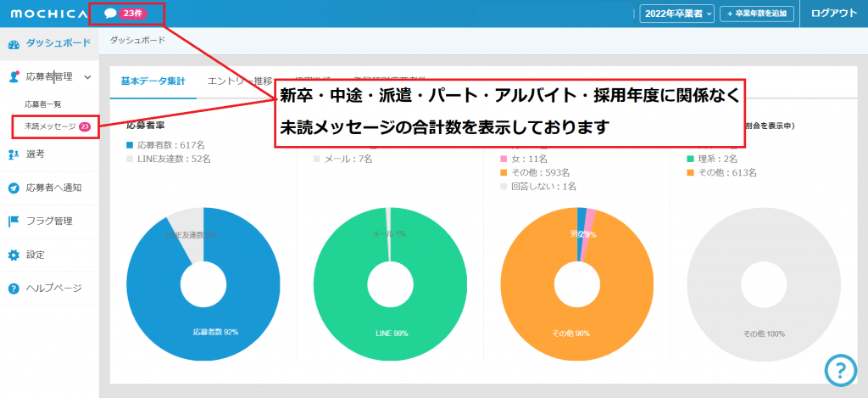868x398 pixels.
Task: Open the floating help button at bottom right
Action: point(839,369)
